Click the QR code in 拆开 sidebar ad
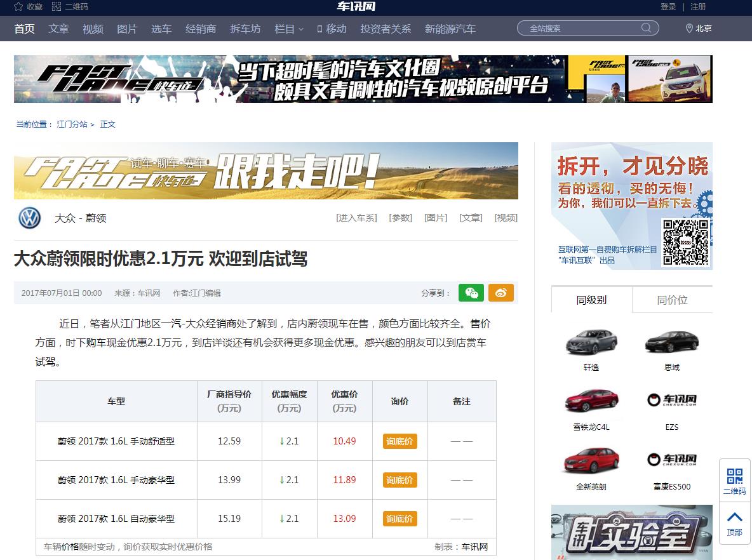 tap(685, 242)
